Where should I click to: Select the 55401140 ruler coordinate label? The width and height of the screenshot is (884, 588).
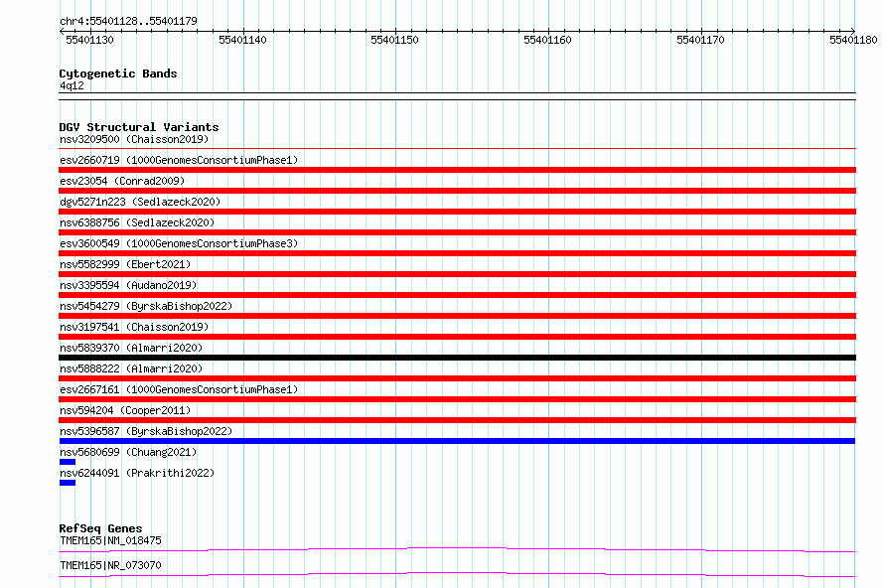(x=242, y=40)
